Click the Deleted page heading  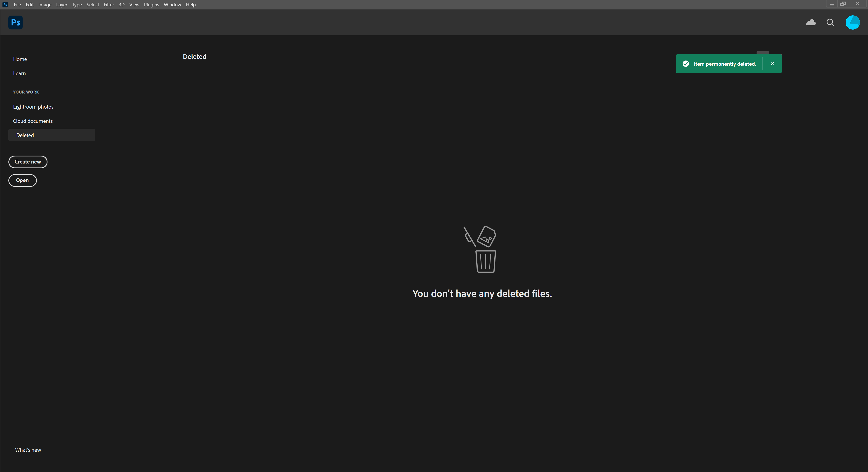point(194,56)
